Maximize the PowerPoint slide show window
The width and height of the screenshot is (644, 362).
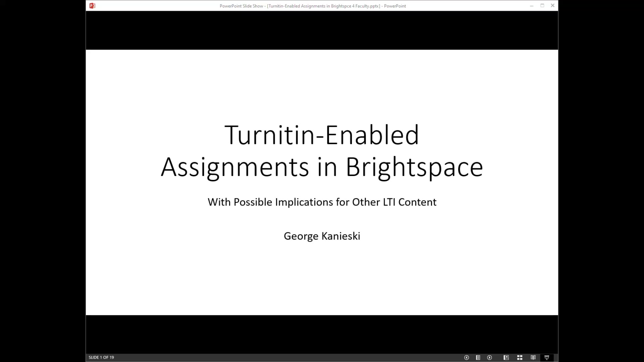542,6
